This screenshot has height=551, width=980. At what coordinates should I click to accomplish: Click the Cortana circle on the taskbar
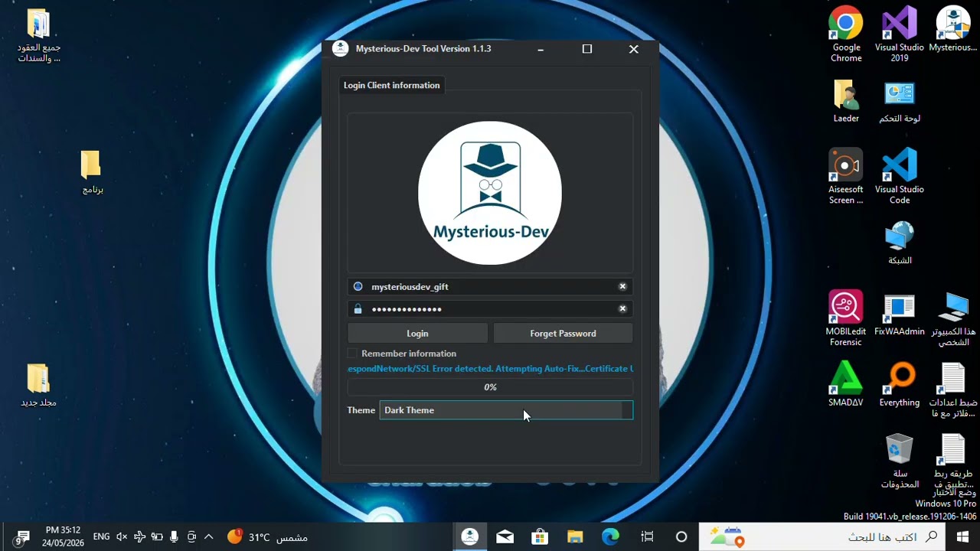click(x=681, y=536)
